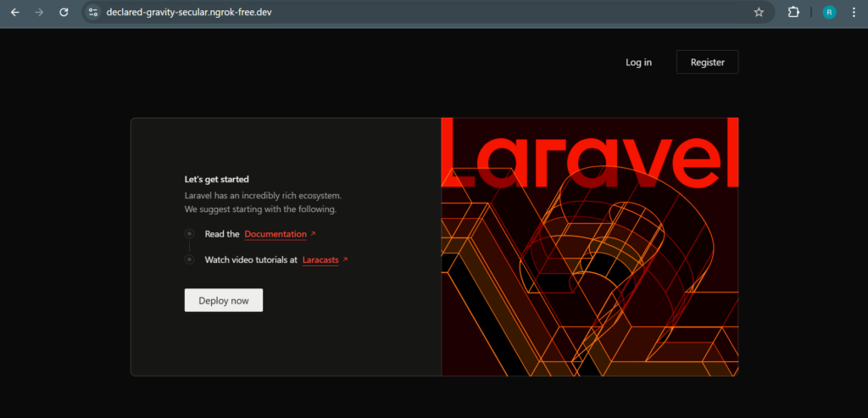The height and width of the screenshot is (418, 868).
Task: Click the Laravel artwork banner
Action: pos(590,247)
